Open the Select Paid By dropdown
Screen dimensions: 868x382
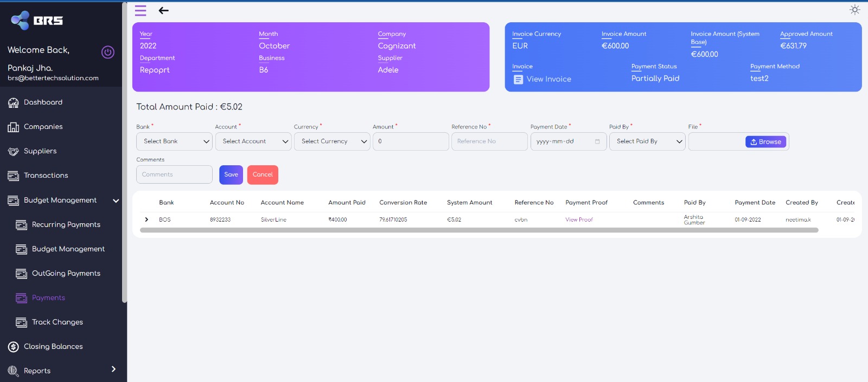point(647,141)
